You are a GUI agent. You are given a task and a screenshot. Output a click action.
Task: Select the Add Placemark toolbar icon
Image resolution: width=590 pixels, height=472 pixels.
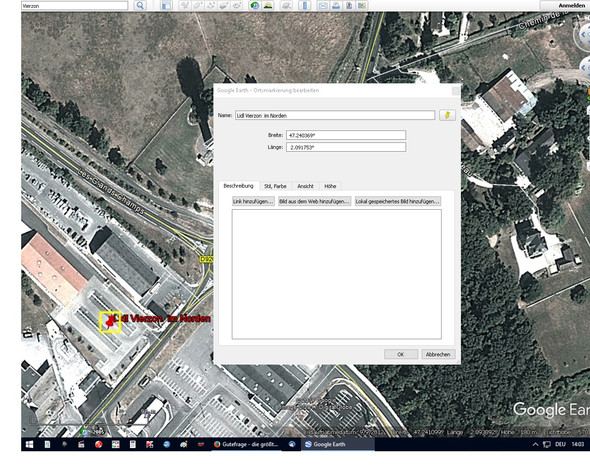tap(185, 5)
